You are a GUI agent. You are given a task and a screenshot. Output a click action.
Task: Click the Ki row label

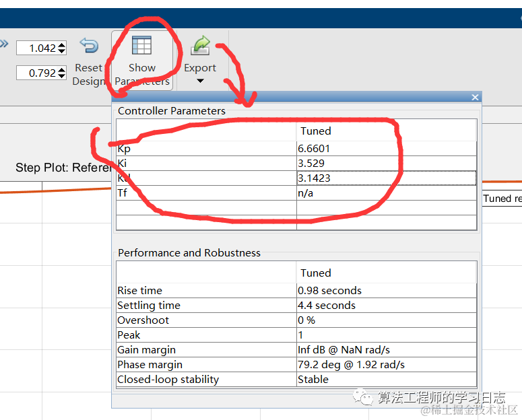(x=122, y=163)
